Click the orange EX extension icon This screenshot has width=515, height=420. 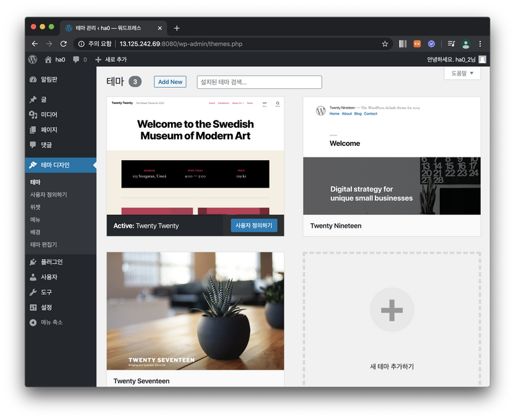pyautogui.click(x=417, y=44)
